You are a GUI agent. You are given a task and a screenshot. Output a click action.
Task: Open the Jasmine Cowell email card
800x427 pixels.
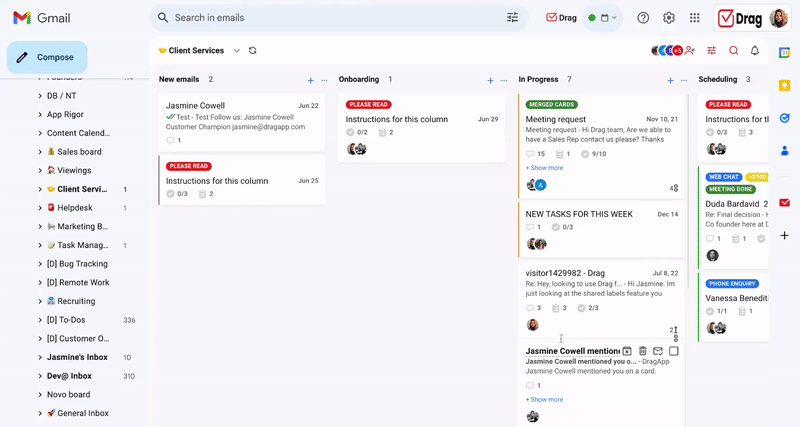tap(241, 122)
